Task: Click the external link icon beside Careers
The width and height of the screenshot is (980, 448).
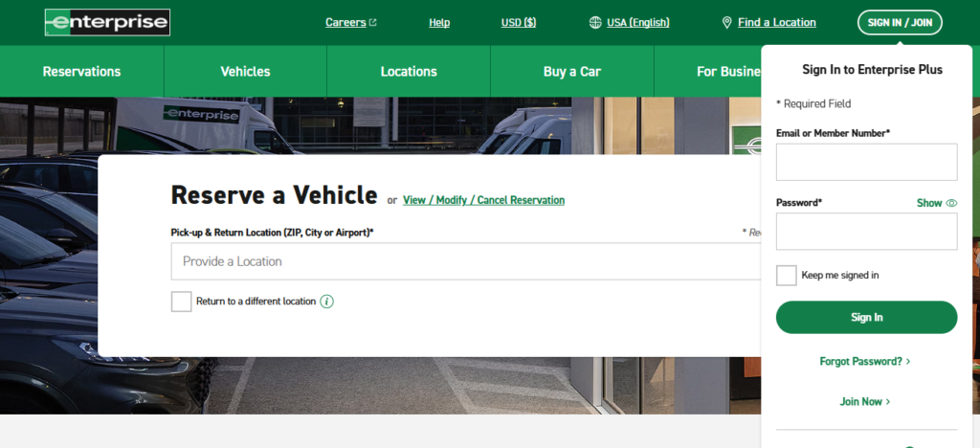Action: click(373, 23)
